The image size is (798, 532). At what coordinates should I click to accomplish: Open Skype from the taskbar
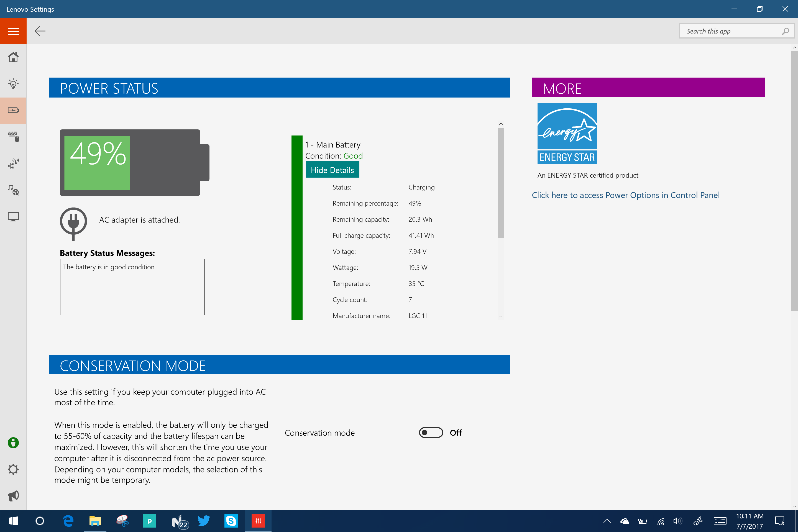pos(231,521)
